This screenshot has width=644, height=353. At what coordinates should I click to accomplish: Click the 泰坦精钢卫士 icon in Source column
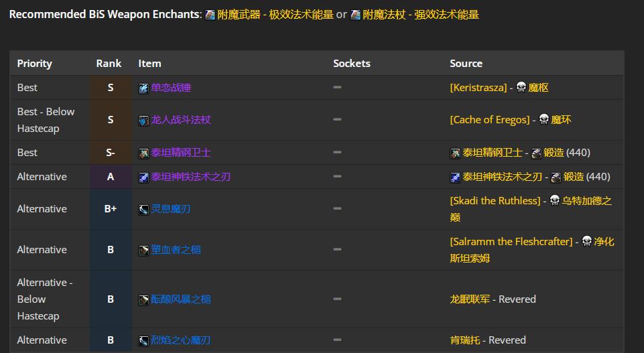tap(455, 153)
